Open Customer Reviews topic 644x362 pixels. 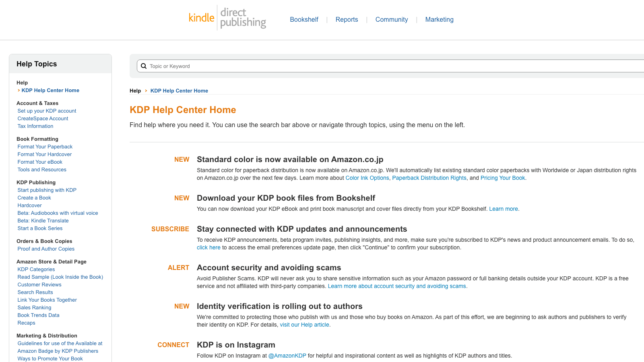tap(39, 284)
